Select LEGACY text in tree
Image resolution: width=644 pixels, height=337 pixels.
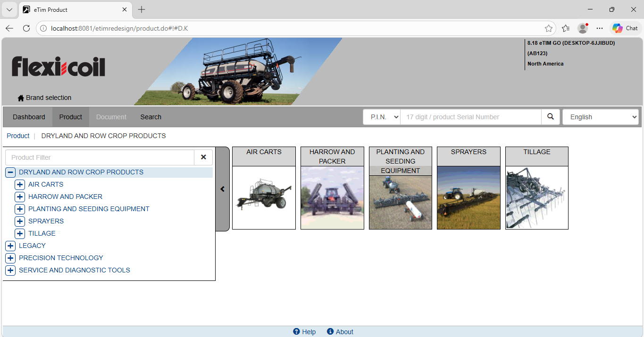point(32,246)
